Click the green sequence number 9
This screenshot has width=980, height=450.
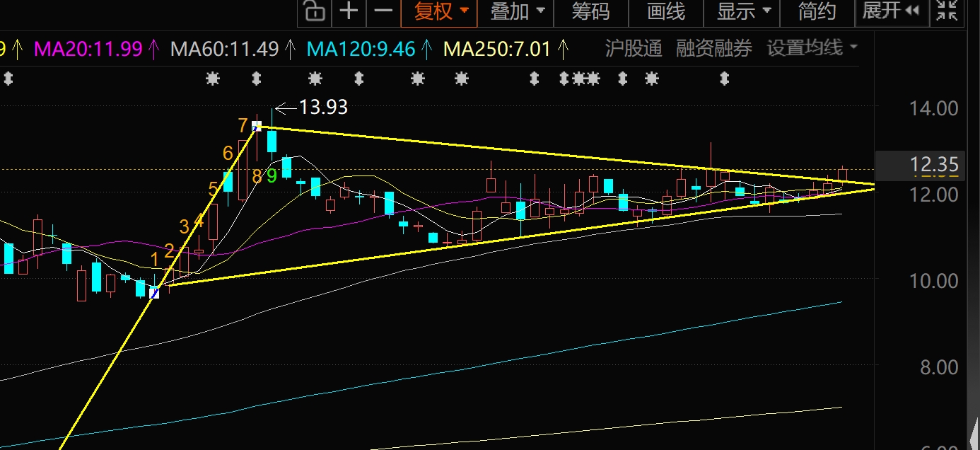[x=272, y=175]
